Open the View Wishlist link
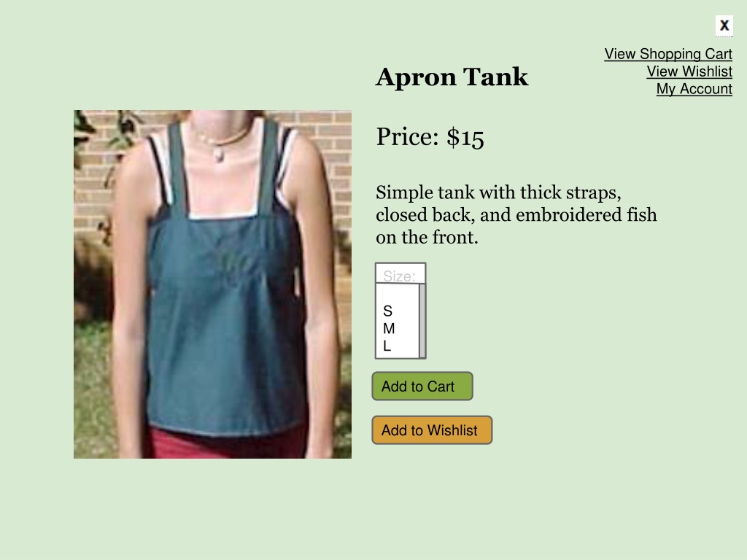The height and width of the screenshot is (560, 747). pyautogui.click(x=689, y=71)
